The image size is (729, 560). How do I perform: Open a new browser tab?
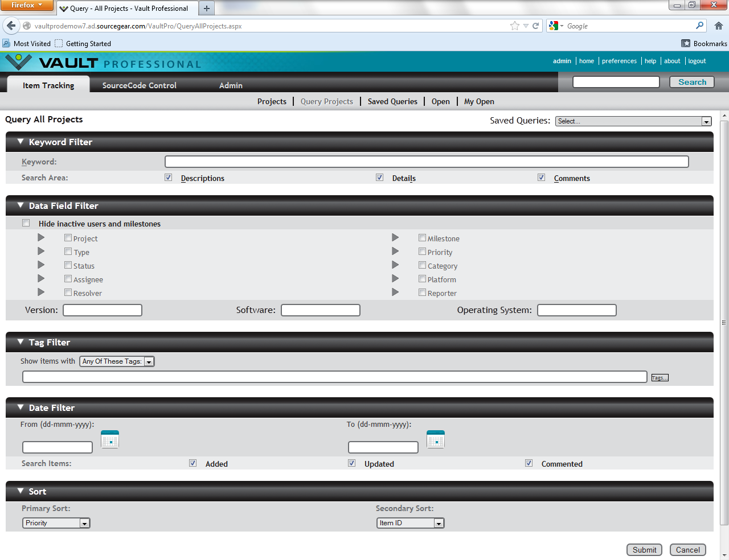[x=207, y=9]
